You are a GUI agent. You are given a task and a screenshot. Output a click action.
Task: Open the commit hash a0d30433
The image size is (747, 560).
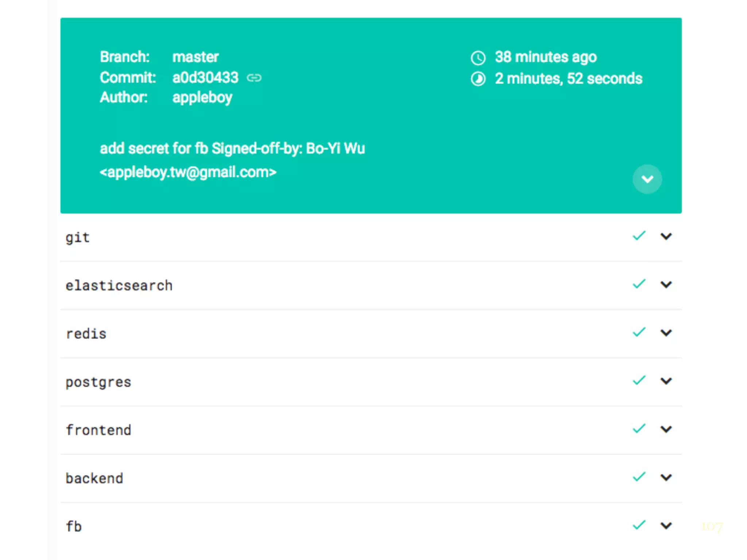tap(205, 78)
